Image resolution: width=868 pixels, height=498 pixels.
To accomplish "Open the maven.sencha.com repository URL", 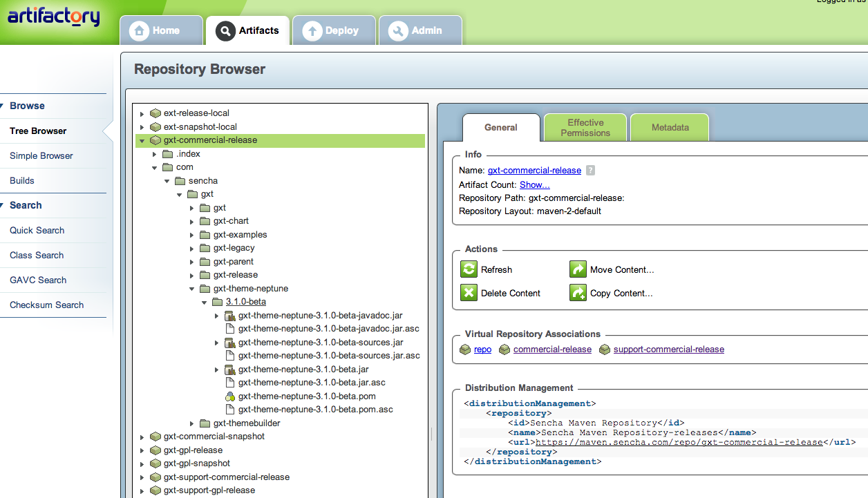I will (679, 442).
